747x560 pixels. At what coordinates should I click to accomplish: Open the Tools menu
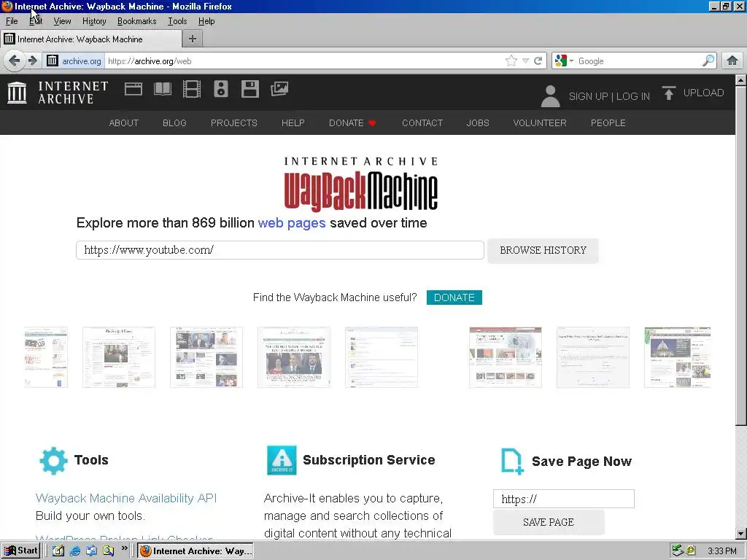point(177,21)
